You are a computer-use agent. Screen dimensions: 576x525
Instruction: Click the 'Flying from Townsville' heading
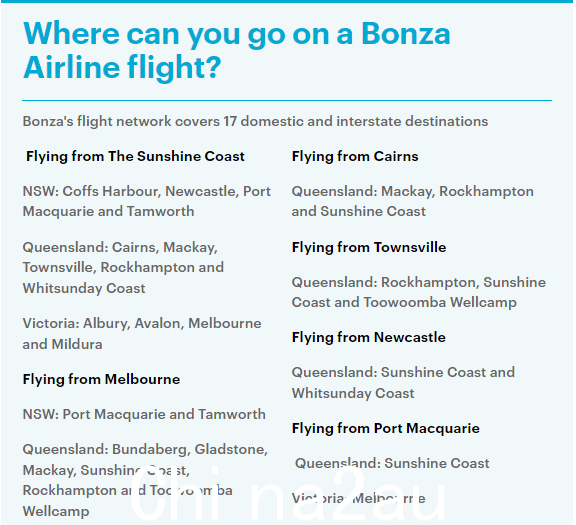pyautogui.click(x=369, y=247)
